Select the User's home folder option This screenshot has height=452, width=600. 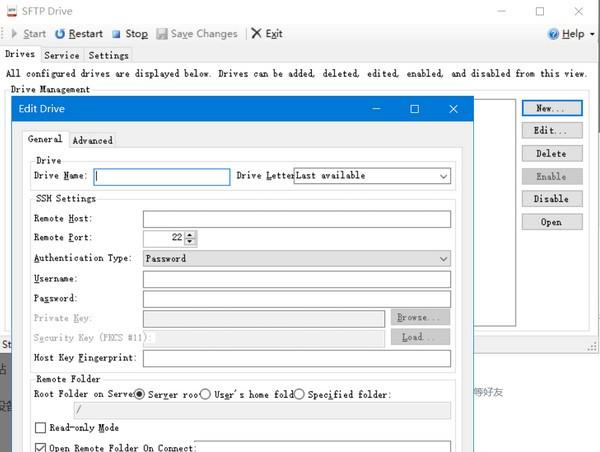coord(205,394)
